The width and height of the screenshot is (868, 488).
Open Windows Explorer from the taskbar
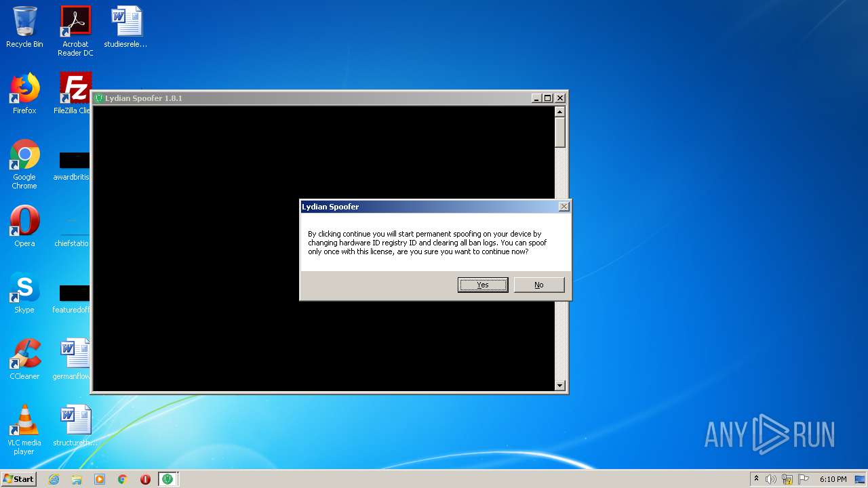(77, 479)
